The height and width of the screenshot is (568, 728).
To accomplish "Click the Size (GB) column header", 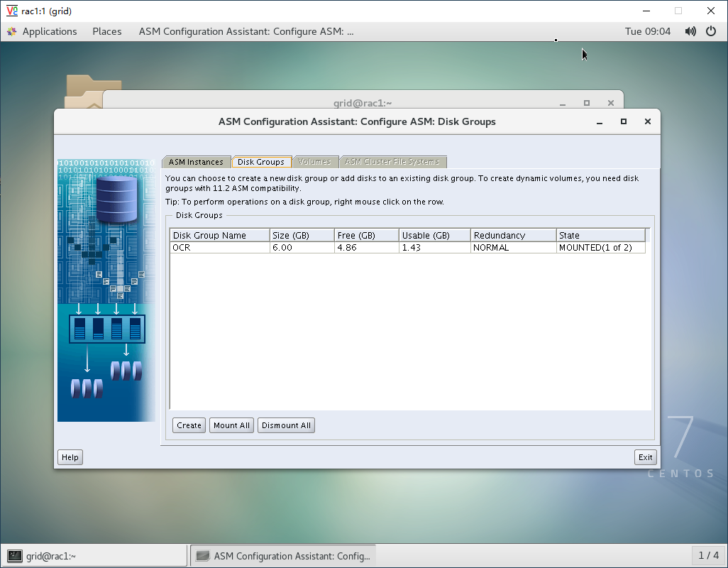I will click(x=302, y=236).
